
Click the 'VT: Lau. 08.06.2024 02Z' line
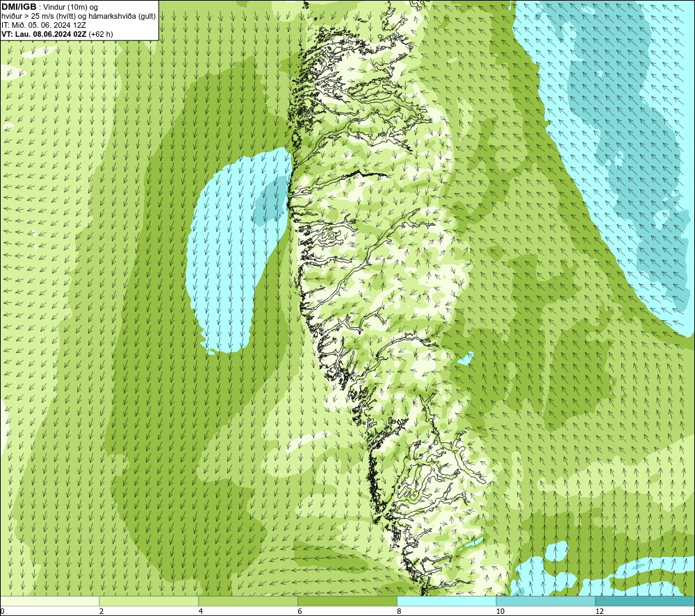tap(44, 34)
